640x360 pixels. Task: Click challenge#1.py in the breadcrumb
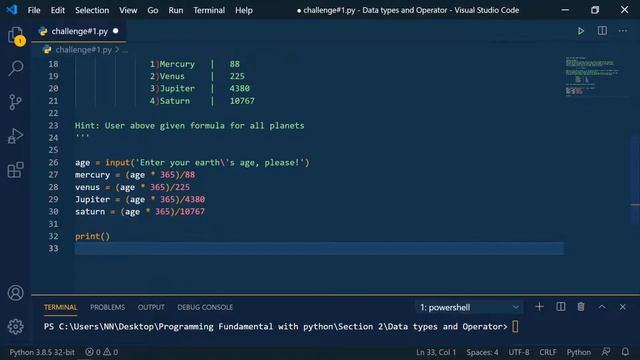click(83, 50)
